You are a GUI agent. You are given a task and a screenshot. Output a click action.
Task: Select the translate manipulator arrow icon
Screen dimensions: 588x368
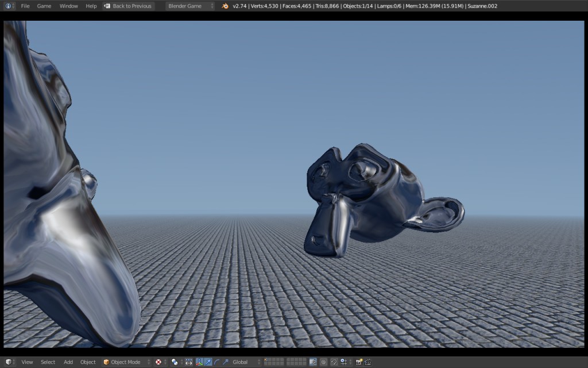click(x=207, y=362)
